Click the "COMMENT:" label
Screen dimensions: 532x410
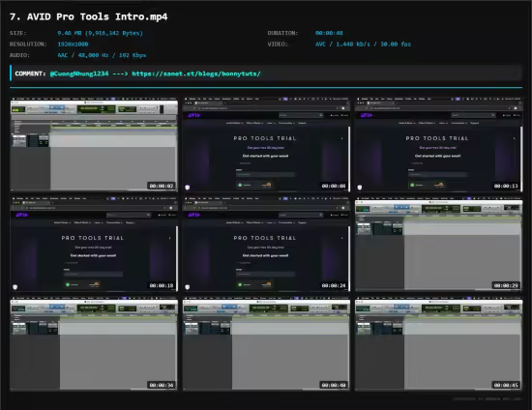tap(30, 73)
